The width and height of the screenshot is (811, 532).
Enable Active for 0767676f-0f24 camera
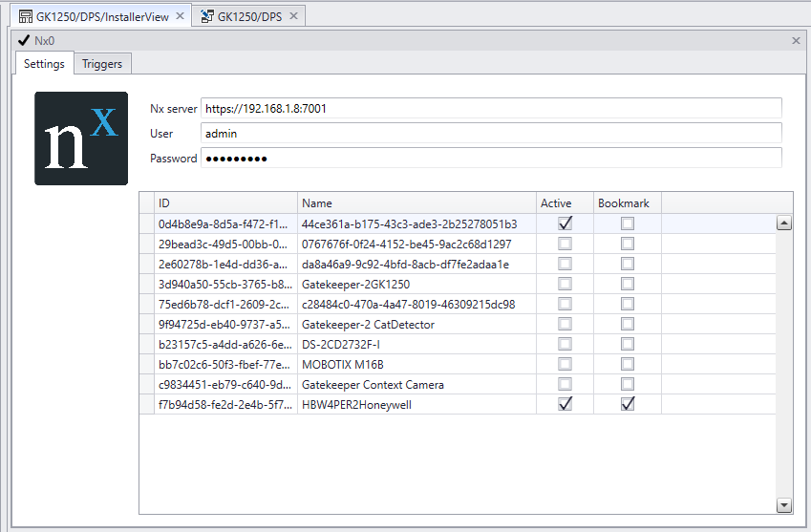point(565,244)
